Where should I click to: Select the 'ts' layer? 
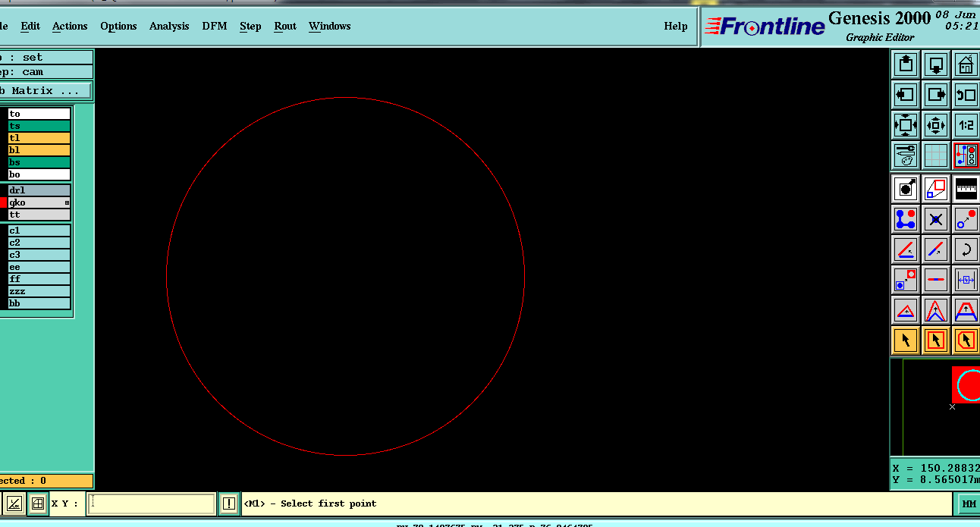(39, 126)
